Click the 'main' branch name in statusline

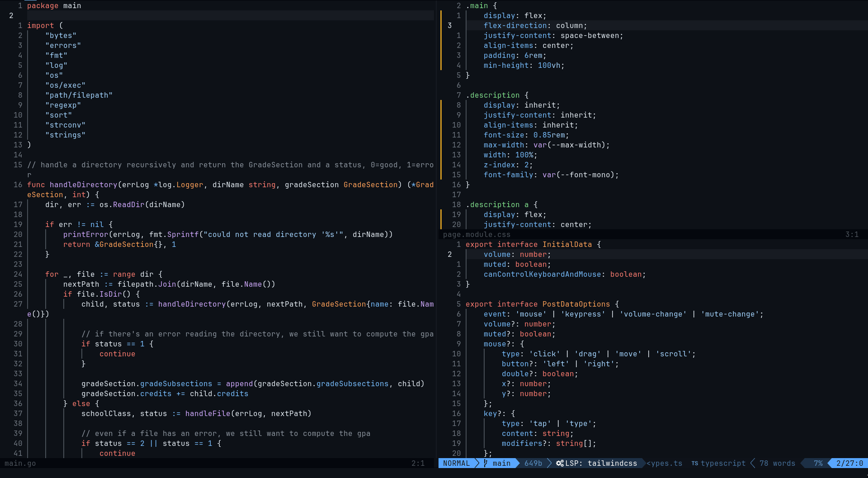tap(501, 463)
